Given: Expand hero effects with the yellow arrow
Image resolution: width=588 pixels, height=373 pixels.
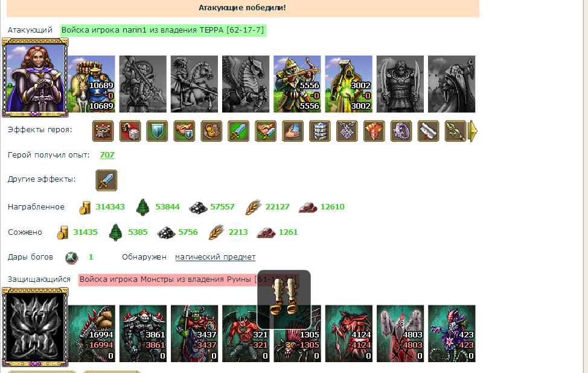Looking at the screenshot, I should click(x=473, y=131).
